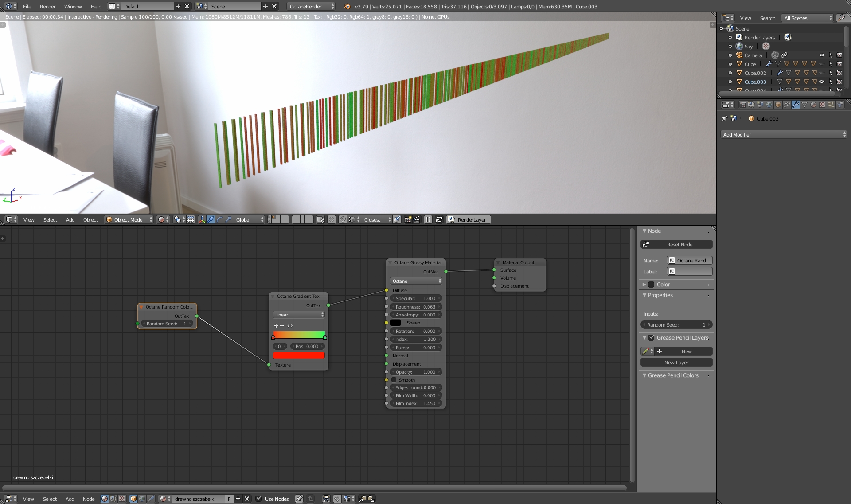Open the 3D viewport Object menu
This screenshot has height=504, width=851.
click(x=90, y=219)
